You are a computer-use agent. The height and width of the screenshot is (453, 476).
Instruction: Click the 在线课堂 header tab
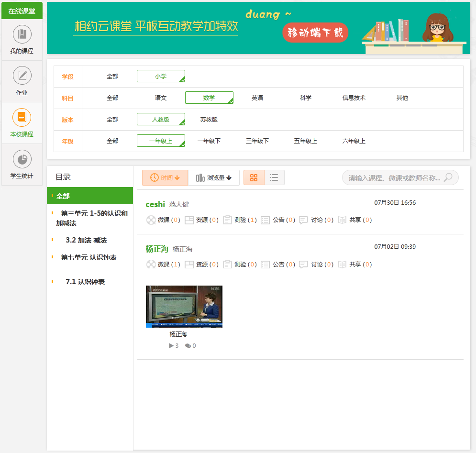22,11
